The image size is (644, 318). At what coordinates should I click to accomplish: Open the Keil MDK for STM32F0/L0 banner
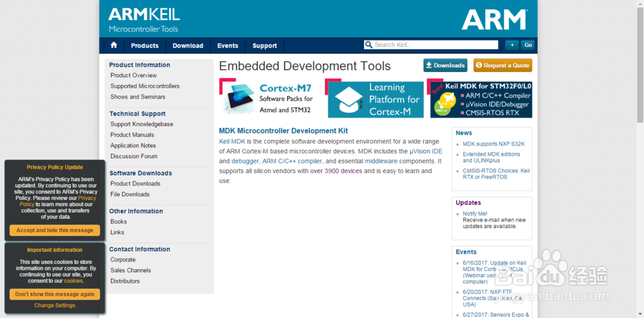[480, 98]
